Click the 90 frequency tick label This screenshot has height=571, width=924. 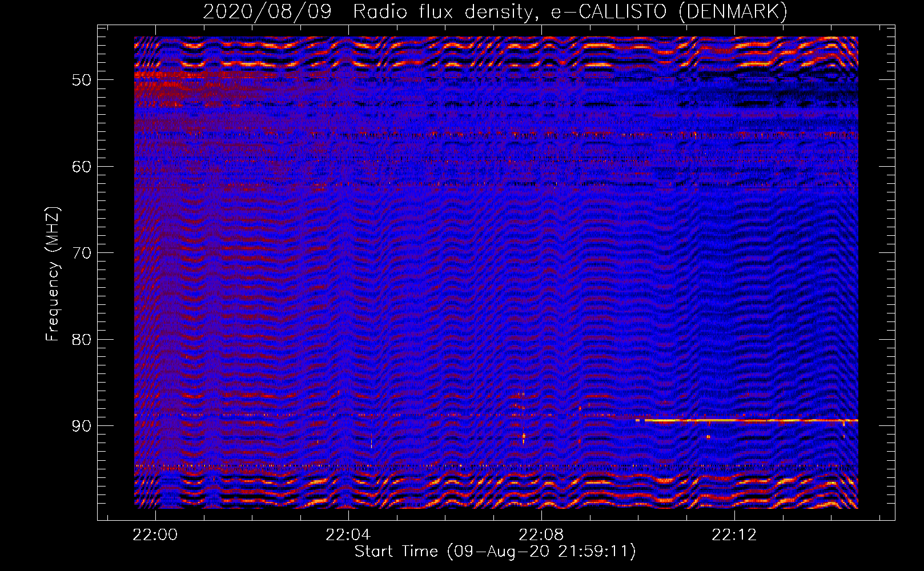[82, 426]
